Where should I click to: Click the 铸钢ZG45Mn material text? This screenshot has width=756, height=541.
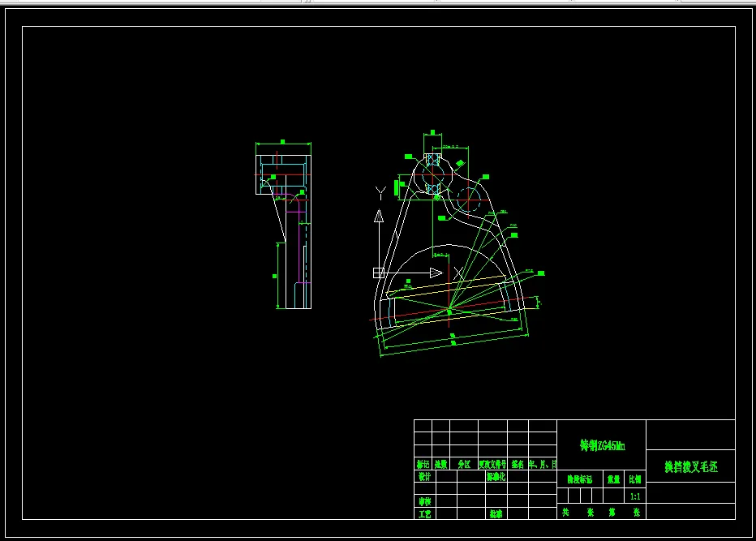[x=602, y=445]
